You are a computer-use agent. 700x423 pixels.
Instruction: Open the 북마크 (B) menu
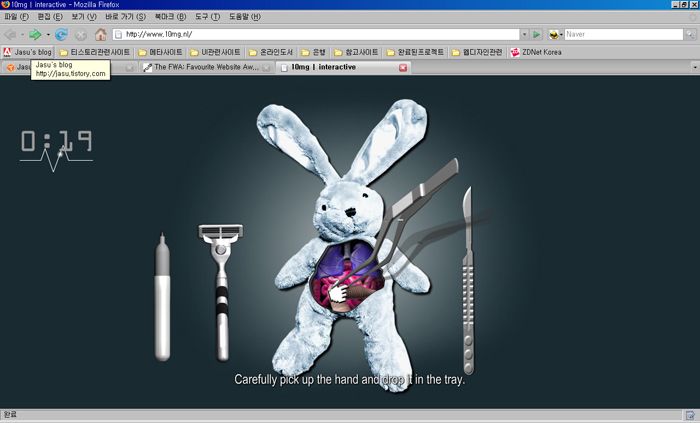point(170,17)
